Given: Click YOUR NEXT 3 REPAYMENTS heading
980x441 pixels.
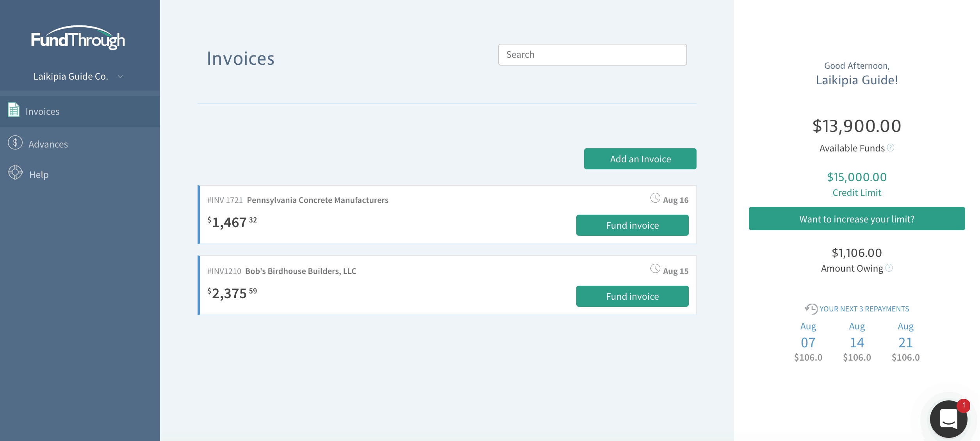Looking at the screenshot, I should point(864,309).
